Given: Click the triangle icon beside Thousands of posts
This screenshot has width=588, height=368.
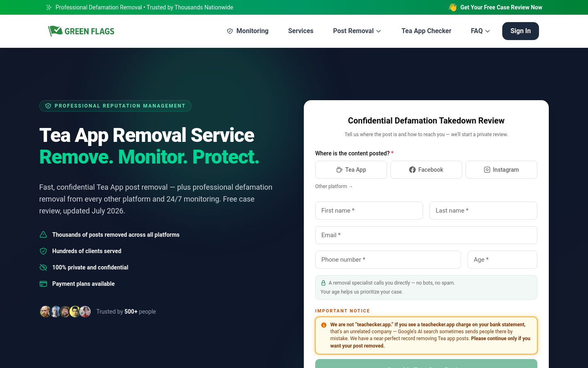Looking at the screenshot, I should tap(43, 235).
